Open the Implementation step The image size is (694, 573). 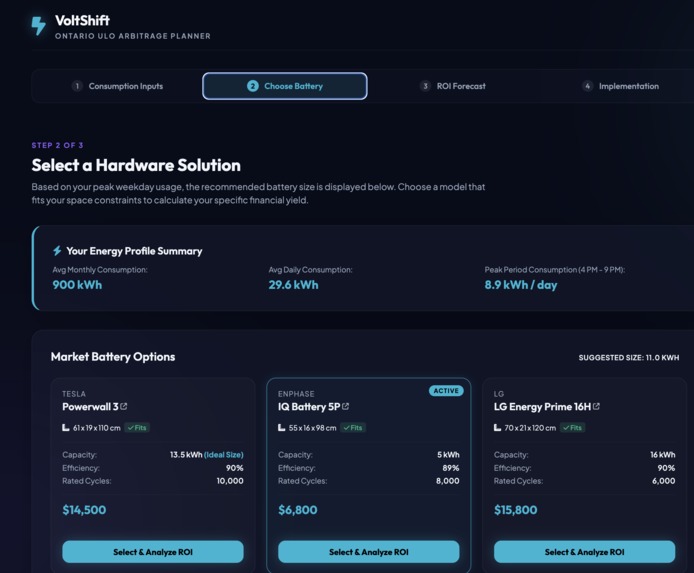pos(621,86)
